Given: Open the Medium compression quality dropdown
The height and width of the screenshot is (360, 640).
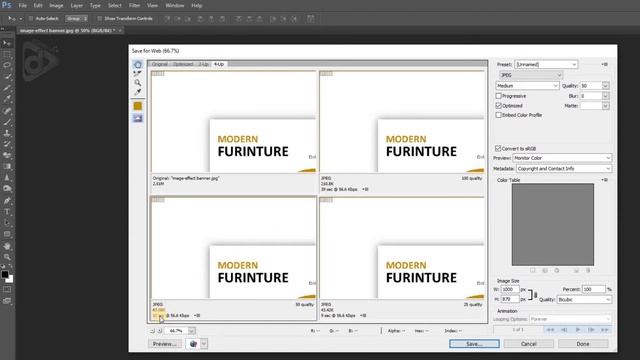Looking at the screenshot, I should coord(527,86).
